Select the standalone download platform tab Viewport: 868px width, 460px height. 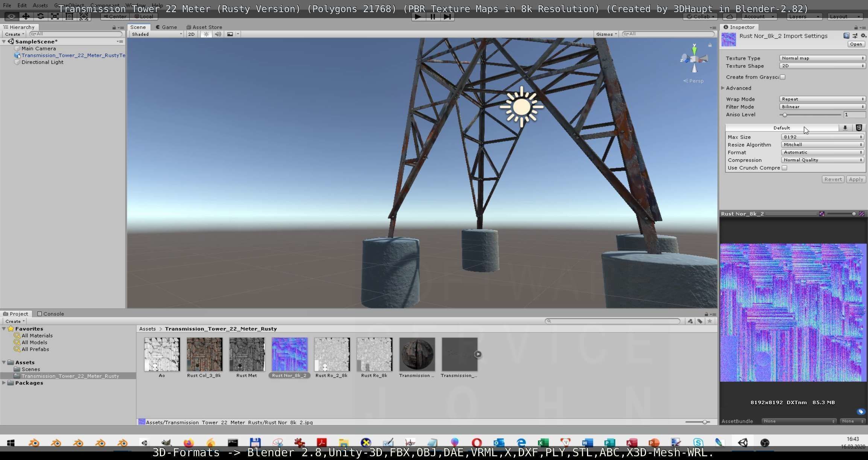pyautogui.click(x=845, y=128)
